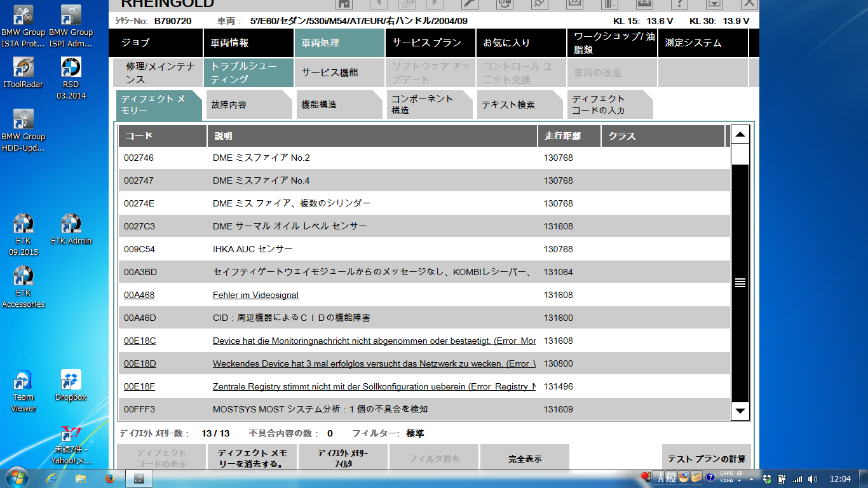Screen dimensions: 868x488
Task: Select the TeamViewer desktop icon
Action: 24,391
